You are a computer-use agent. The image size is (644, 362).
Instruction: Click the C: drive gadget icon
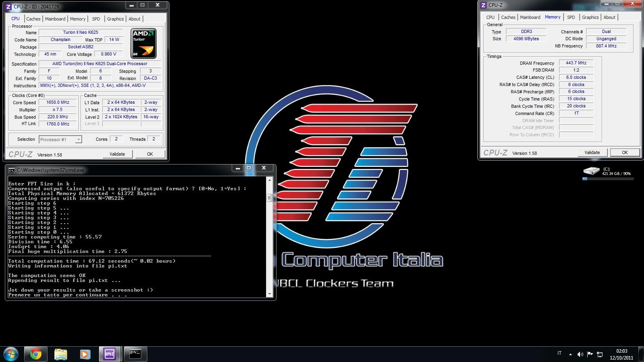(591, 171)
